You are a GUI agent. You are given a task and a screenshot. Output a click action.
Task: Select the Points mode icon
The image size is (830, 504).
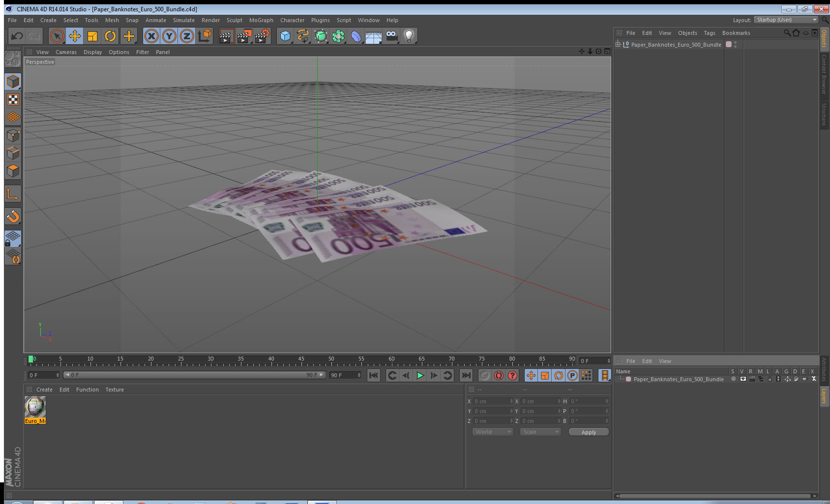(x=13, y=136)
